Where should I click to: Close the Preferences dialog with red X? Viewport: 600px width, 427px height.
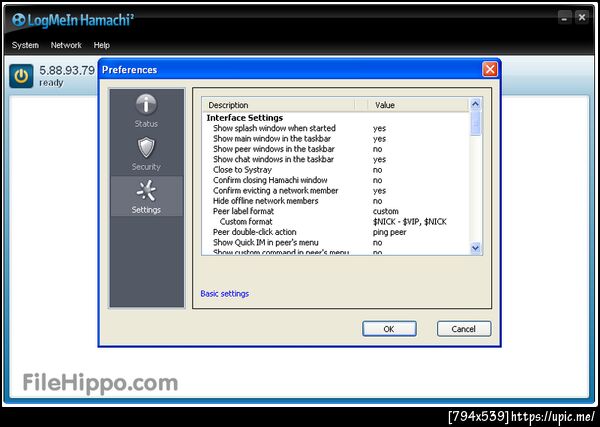pos(490,70)
